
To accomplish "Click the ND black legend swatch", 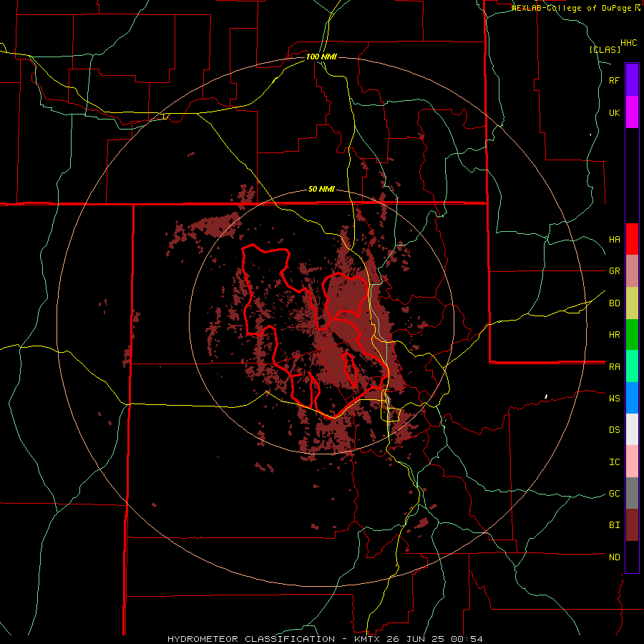I will 632,557.
